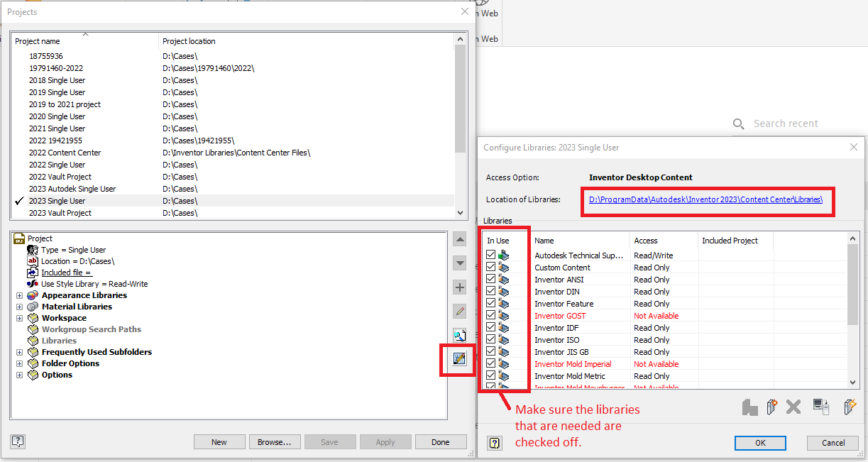Click the help question mark in Configure Libraries
The height and width of the screenshot is (462, 868).
[x=495, y=443]
